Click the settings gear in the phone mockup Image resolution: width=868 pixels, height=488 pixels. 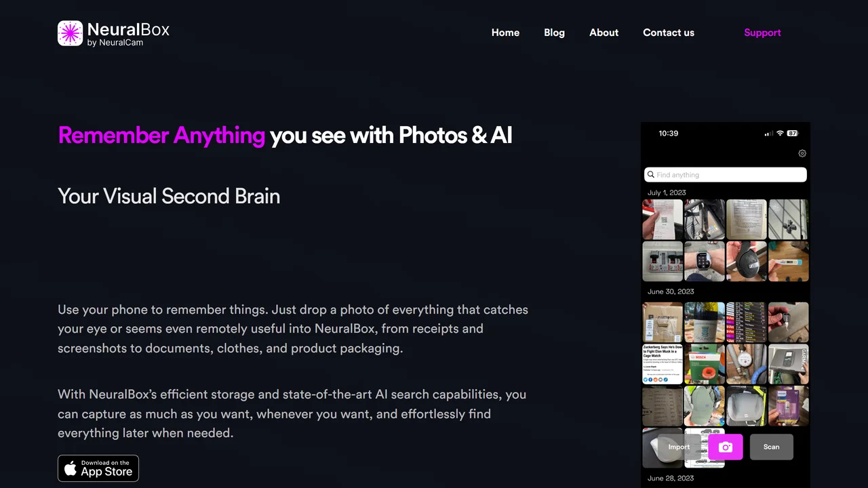pyautogui.click(x=802, y=153)
